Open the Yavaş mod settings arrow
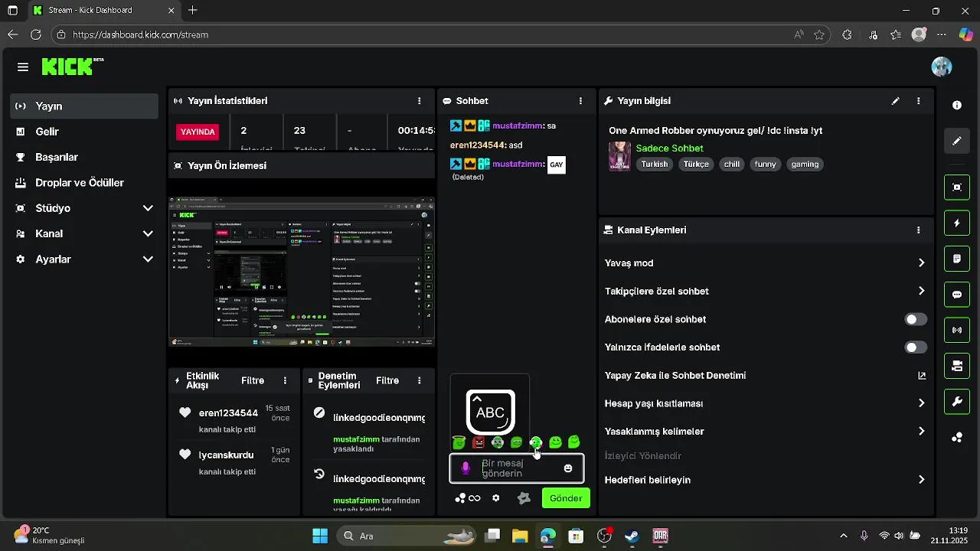This screenshot has width=980, height=551. coord(921,262)
